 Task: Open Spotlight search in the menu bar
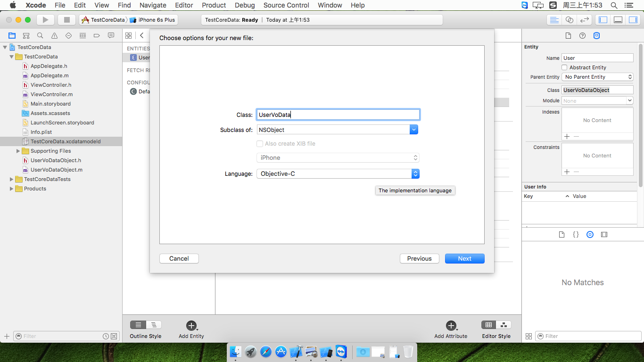(x=614, y=5)
